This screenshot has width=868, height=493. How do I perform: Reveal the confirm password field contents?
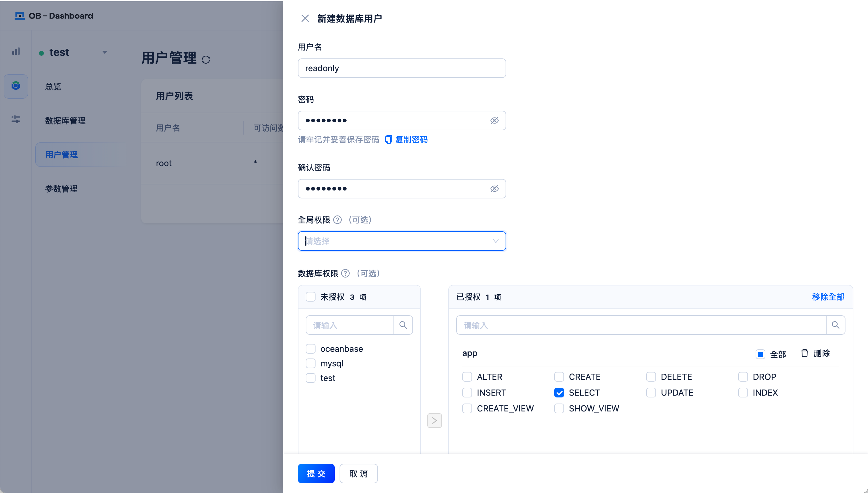point(494,189)
